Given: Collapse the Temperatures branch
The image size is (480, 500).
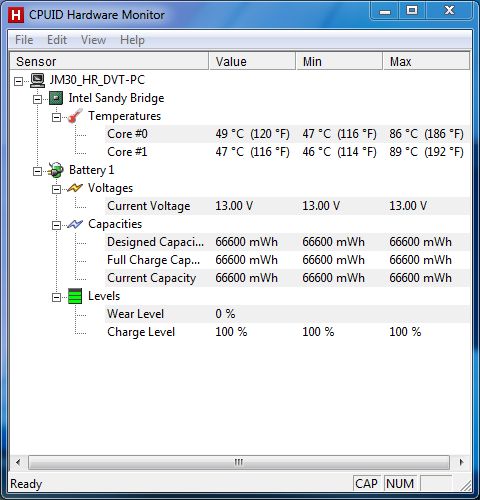Looking at the screenshot, I should (57, 117).
